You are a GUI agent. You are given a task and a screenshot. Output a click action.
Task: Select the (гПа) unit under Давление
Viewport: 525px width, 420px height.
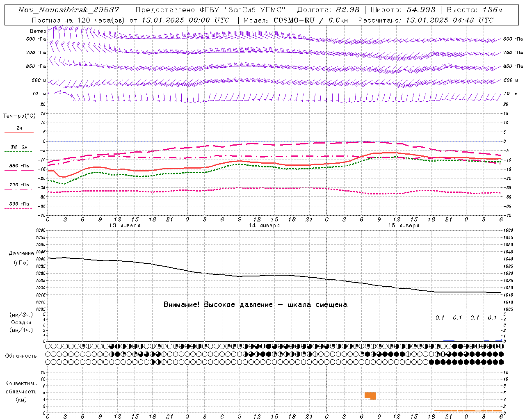(x=21, y=263)
